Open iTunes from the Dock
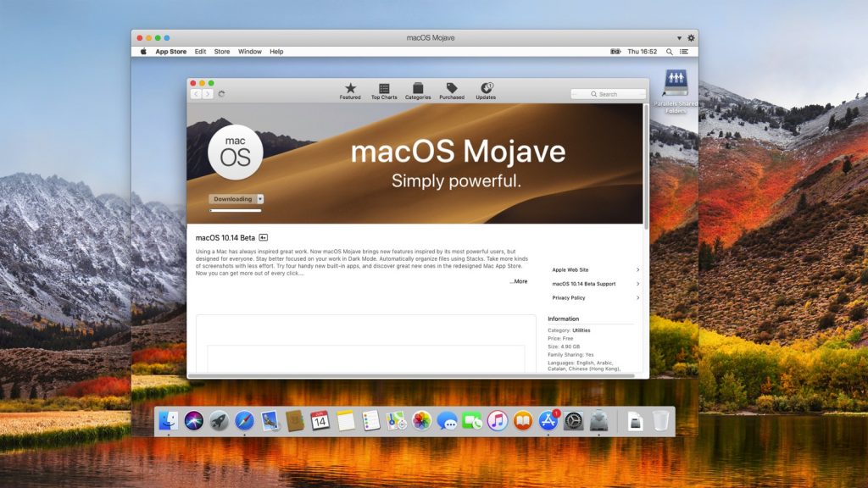868x488 pixels. (x=497, y=421)
